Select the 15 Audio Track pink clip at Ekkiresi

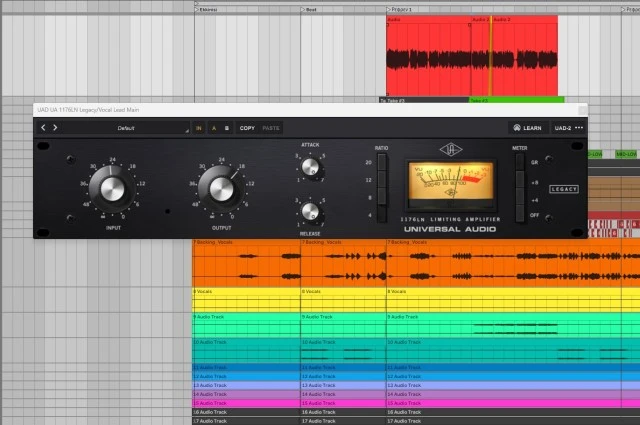[x=246, y=403]
